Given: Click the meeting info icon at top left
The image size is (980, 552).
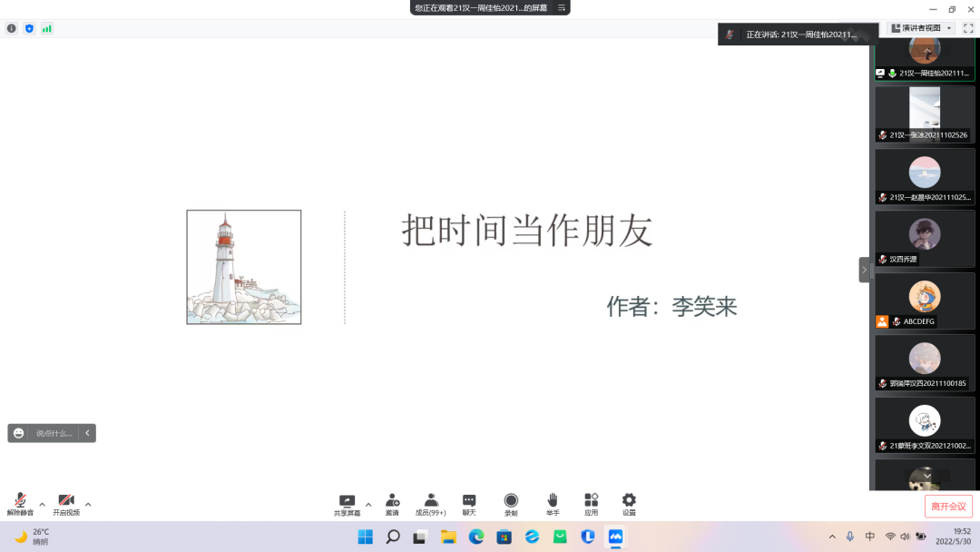Looking at the screenshot, I should tap(12, 28).
